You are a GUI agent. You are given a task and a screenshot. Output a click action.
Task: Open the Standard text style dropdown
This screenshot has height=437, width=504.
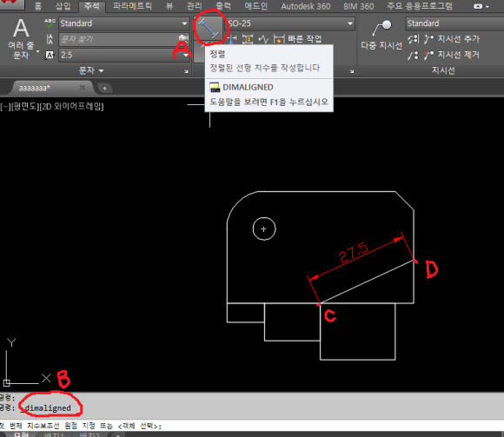pos(123,23)
